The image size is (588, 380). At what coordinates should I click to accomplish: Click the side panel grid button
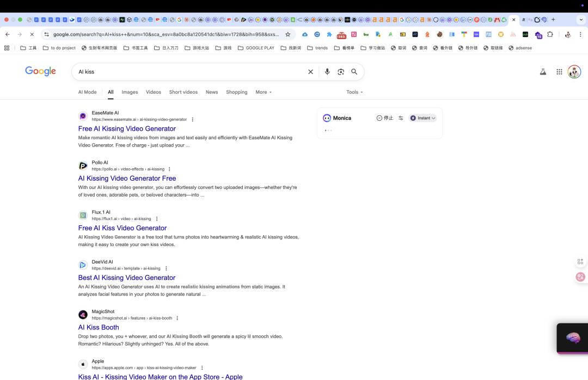coord(580,261)
